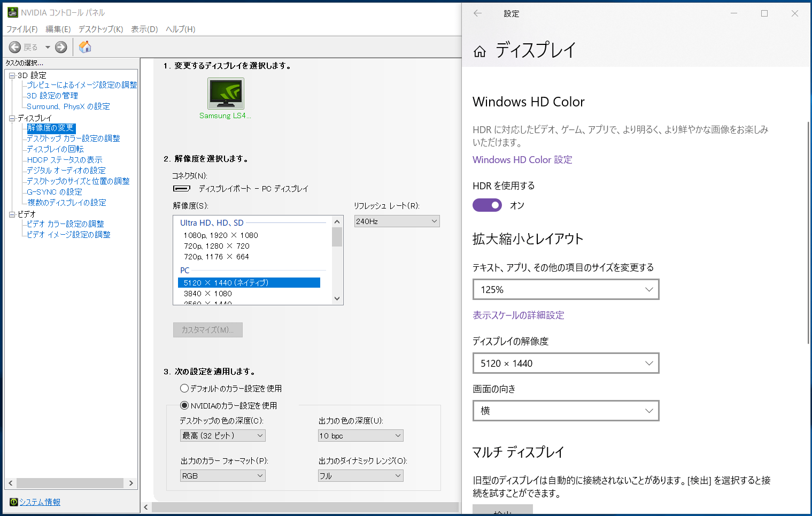Open G-SYNC の設定 page
Image resolution: width=812 pixels, height=516 pixels.
55,192
